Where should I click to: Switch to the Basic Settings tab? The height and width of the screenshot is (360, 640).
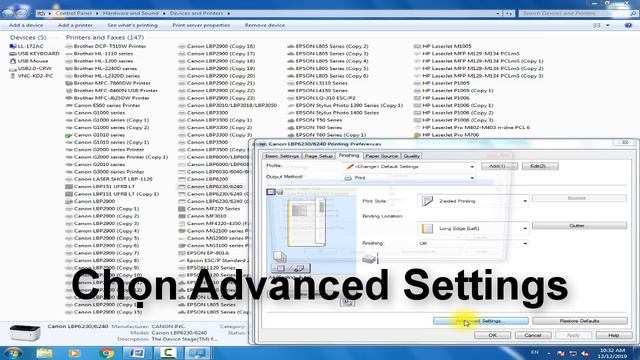282,156
